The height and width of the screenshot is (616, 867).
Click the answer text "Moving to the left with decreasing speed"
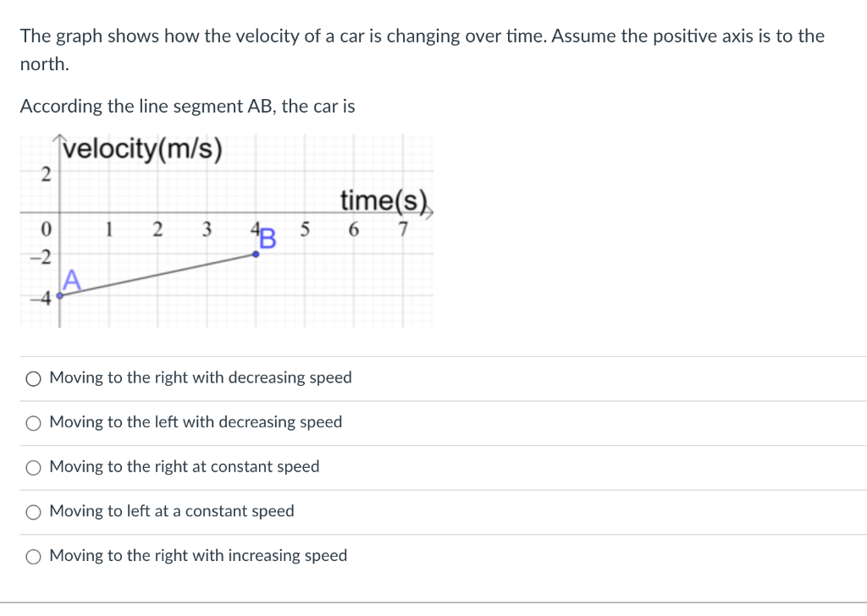(x=195, y=421)
